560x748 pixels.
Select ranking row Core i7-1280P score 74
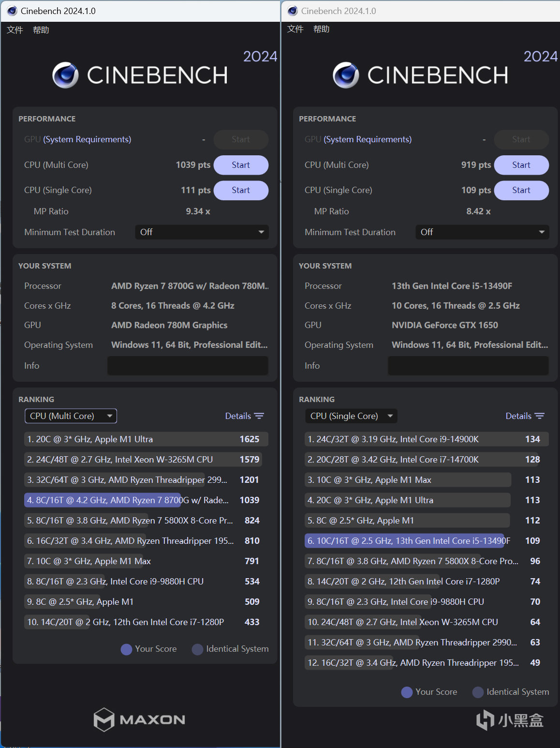(427, 582)
